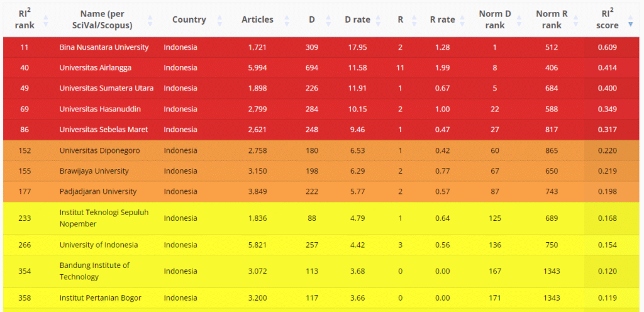Click RI² score value 0.349
This screenshot has height=312, width=644.
coord(607,109)
